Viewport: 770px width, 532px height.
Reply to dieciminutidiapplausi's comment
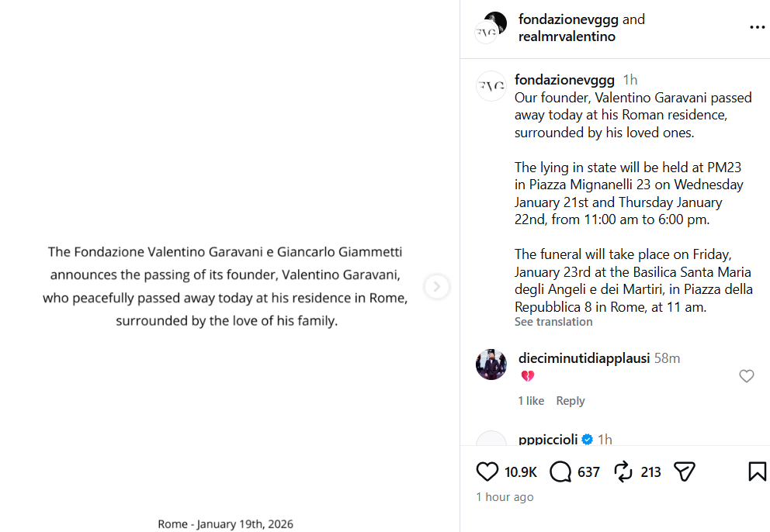[x=571, y=401]
